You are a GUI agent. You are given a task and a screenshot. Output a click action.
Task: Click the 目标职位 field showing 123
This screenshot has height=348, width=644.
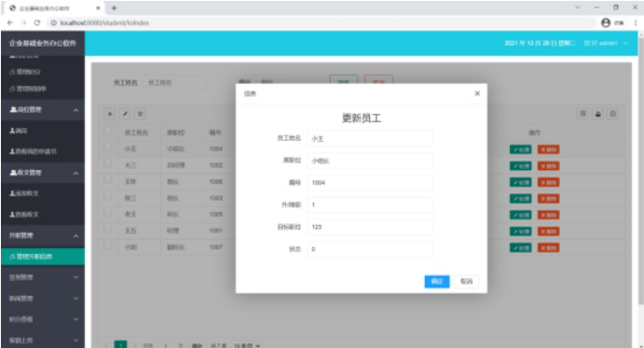[370, 227]
